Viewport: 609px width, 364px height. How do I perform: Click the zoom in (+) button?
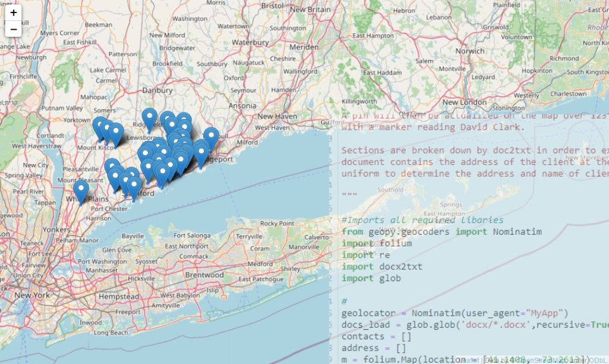pyautogui.click(x=13, y=12)
